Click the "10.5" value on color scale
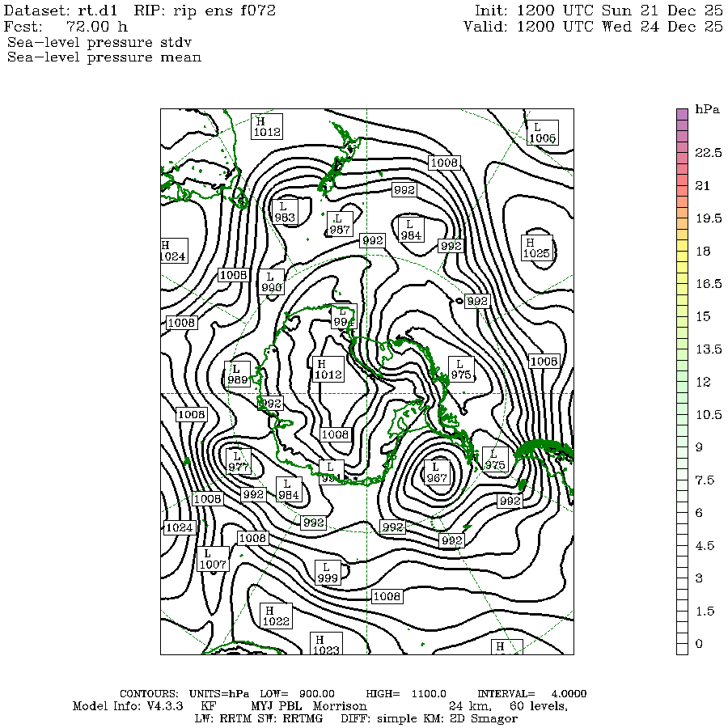Screen dimensions: 728x728 coord(709,415)
